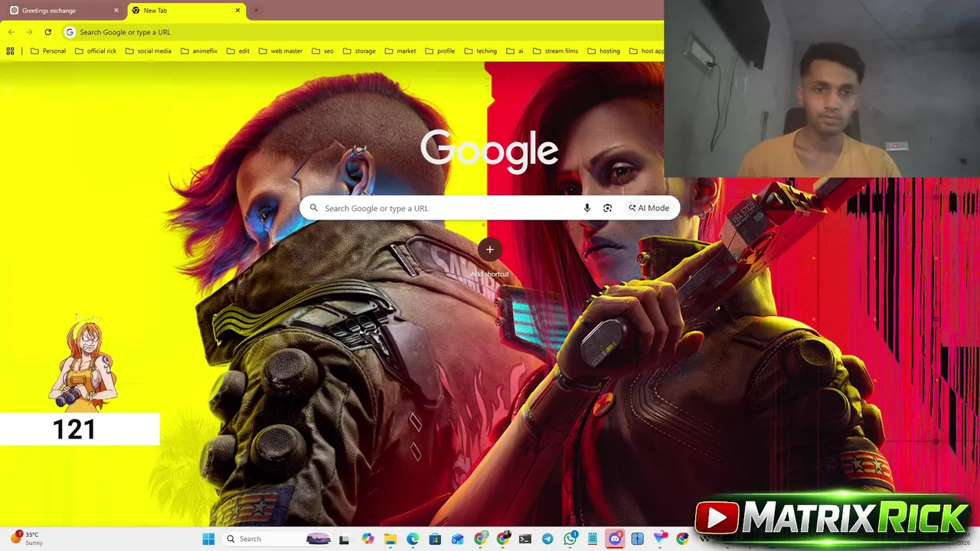Open the profile bookmarks folder

[440, 51]
